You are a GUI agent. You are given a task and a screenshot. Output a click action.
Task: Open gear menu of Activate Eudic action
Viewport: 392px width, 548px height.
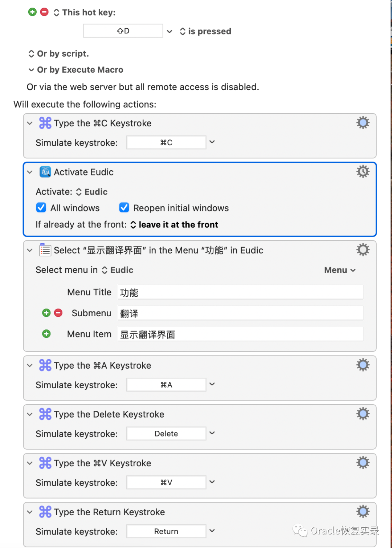coord(363,171)
